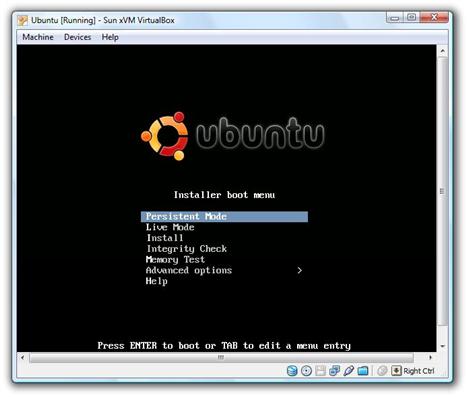This screenshot has height=397, width=468.
Task: Click the CD/DVD drive status icon
Action: coord(306,371)
